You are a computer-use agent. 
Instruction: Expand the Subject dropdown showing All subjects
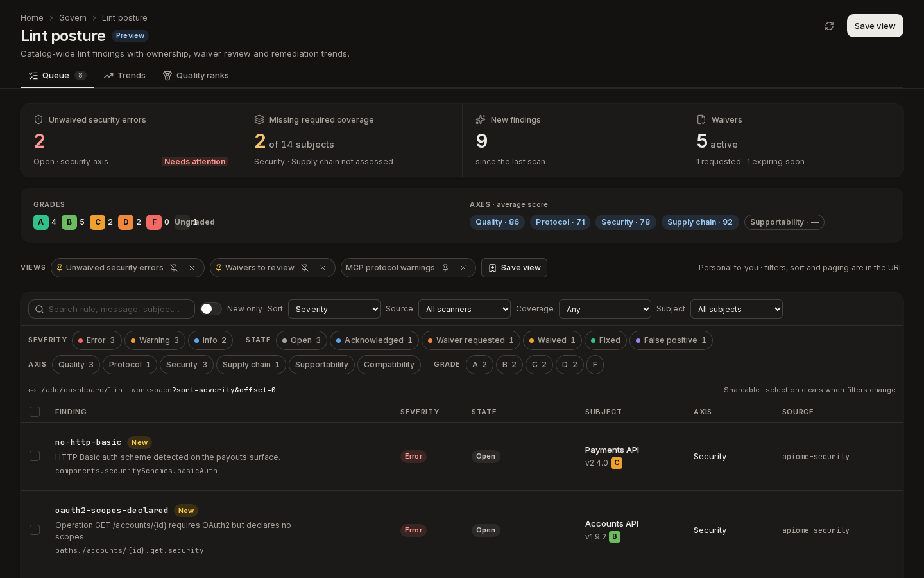click(x=737, y=309)
